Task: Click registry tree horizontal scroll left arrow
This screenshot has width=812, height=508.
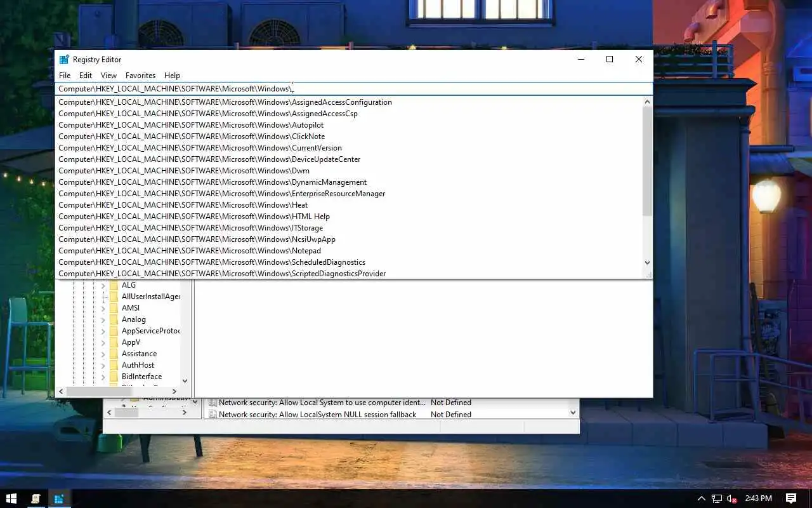Action: 61,392
